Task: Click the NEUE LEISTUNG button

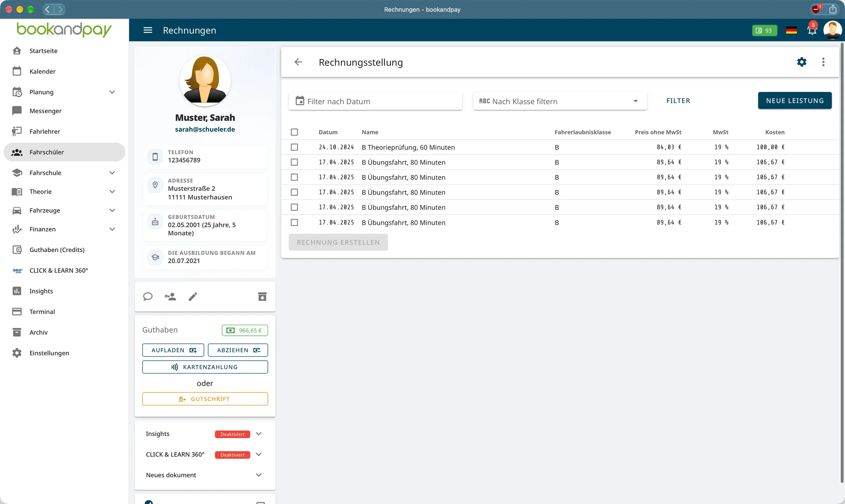Action: pos(795,101)
